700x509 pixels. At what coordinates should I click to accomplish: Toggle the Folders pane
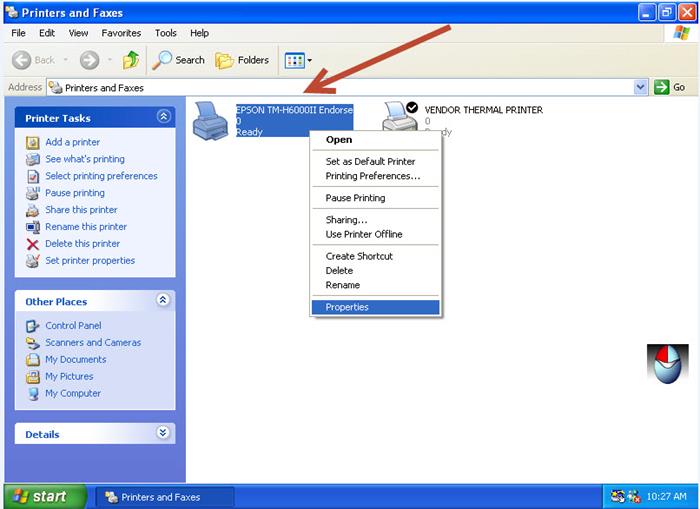(x=242, y=60)
